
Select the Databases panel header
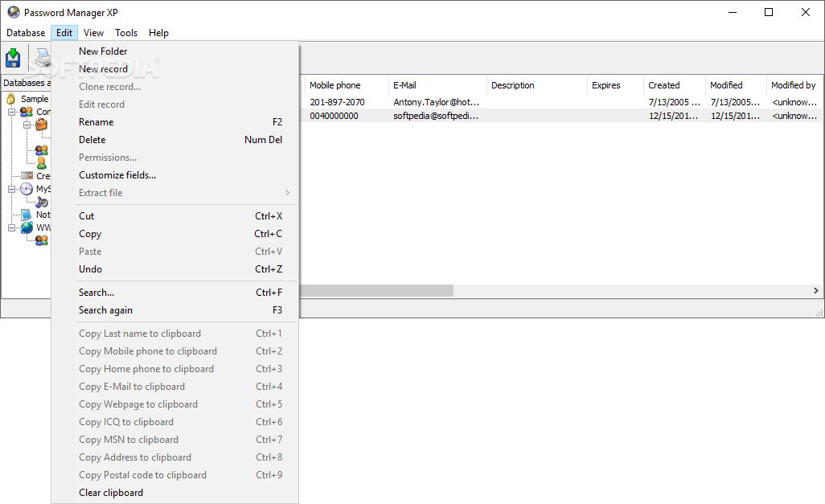[x=27, y=83]
